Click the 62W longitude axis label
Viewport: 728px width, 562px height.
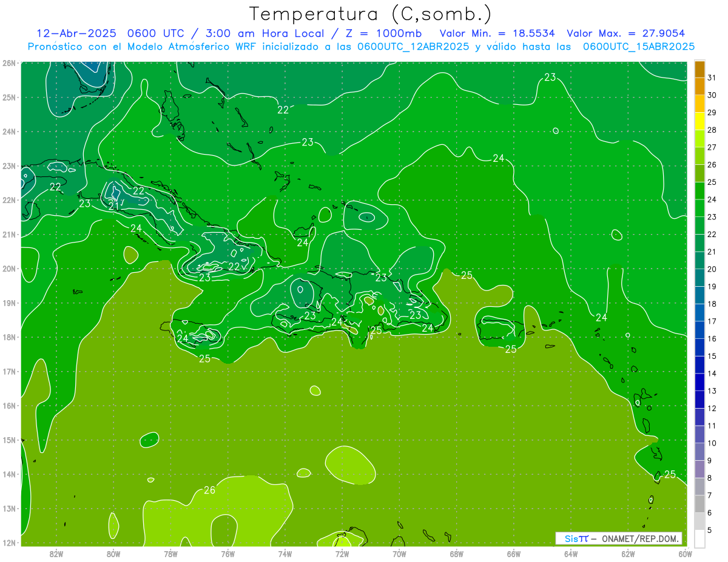point(628,554)
